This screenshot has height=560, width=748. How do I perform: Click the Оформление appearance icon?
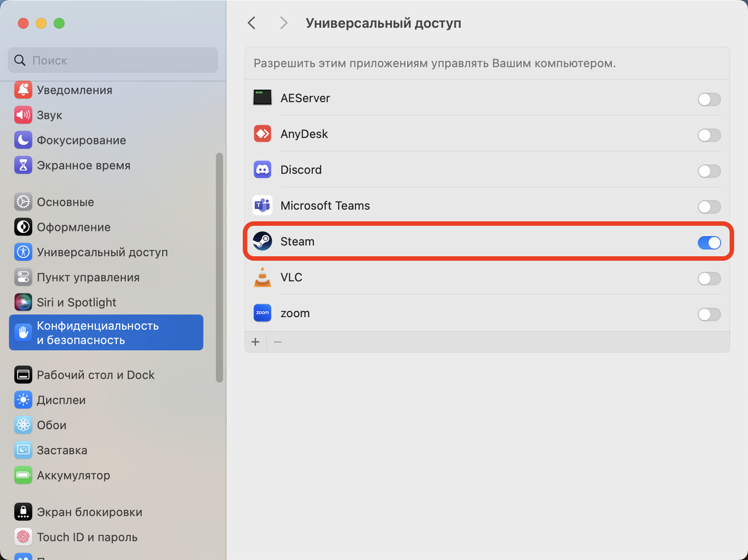23,227
